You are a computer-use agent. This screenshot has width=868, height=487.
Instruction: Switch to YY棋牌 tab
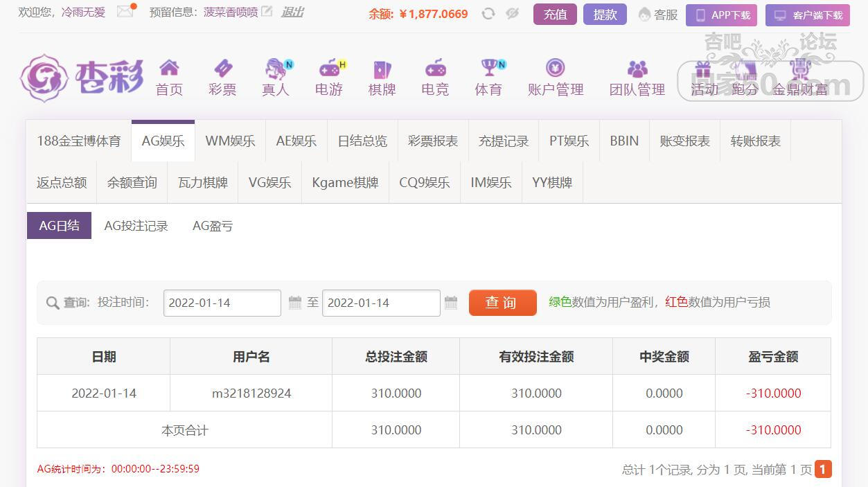[552, 183]
